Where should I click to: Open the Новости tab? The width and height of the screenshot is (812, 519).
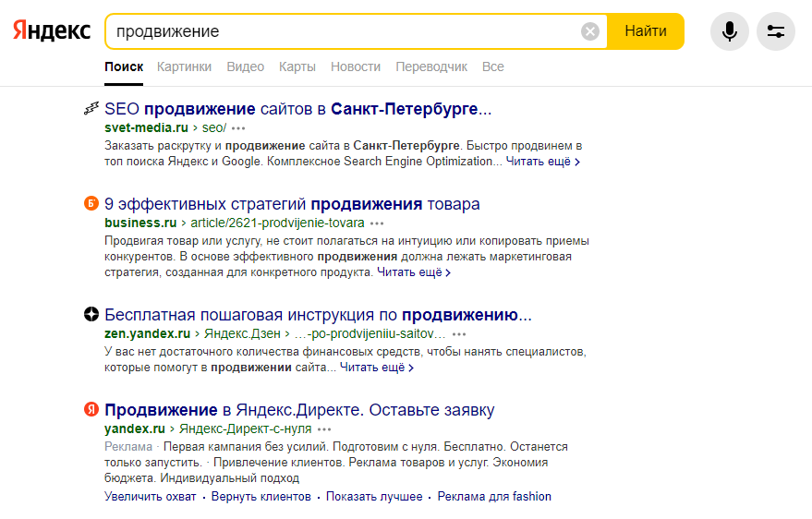[356, 66]
